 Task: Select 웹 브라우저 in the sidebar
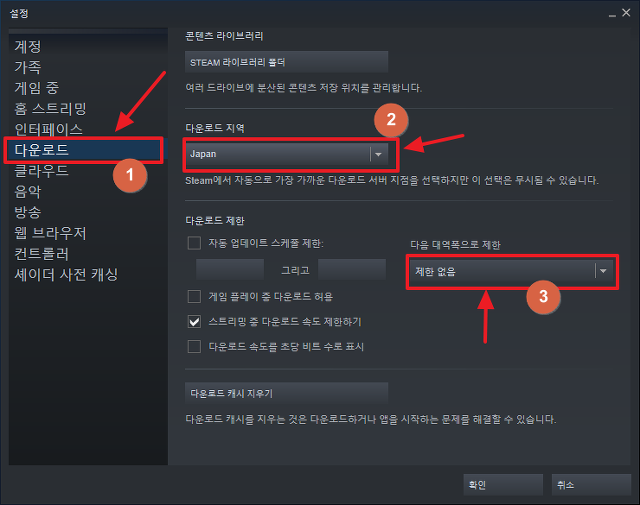point(50,233)
